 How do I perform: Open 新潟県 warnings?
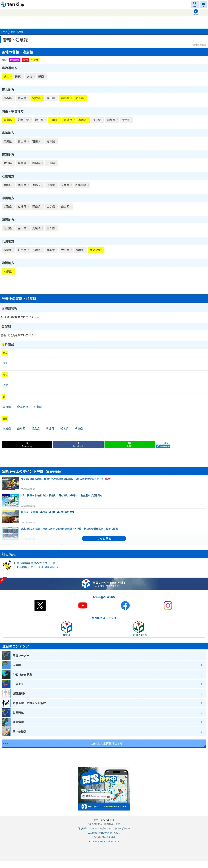[8, 141]
